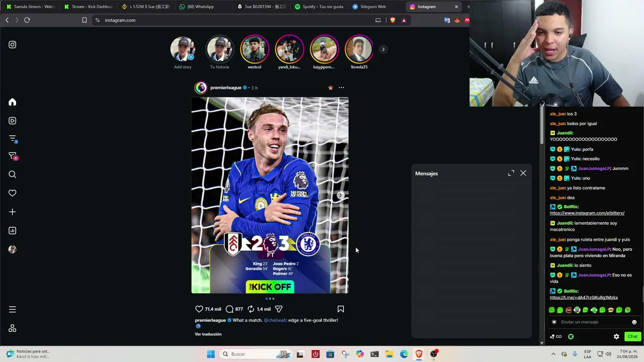The height and width of the screenshot is (362, 644).
Task: Click 'Ver traducción' under the caption
Action: (x=208, y=334)
